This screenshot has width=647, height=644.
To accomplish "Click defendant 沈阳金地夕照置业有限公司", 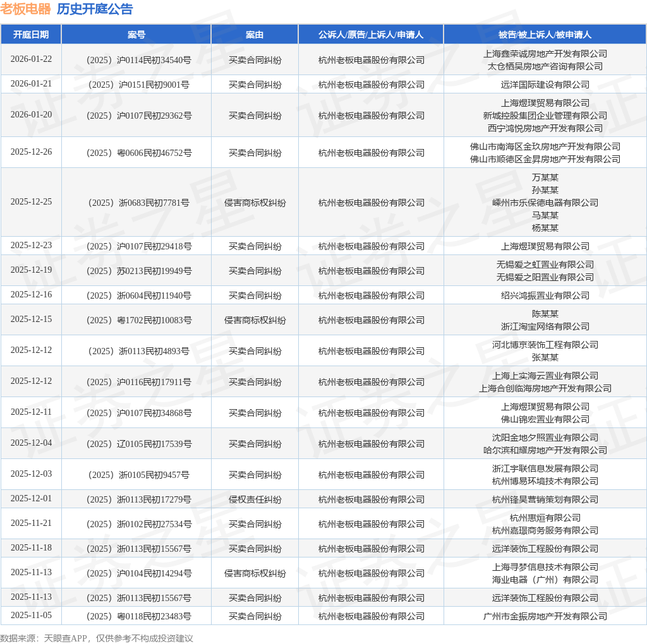I will pos(545,438).
